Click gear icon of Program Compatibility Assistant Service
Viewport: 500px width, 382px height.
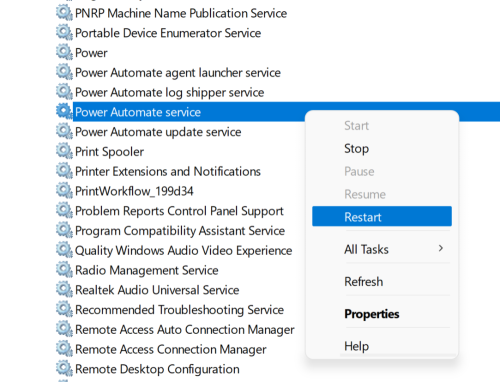click(64, 230)
